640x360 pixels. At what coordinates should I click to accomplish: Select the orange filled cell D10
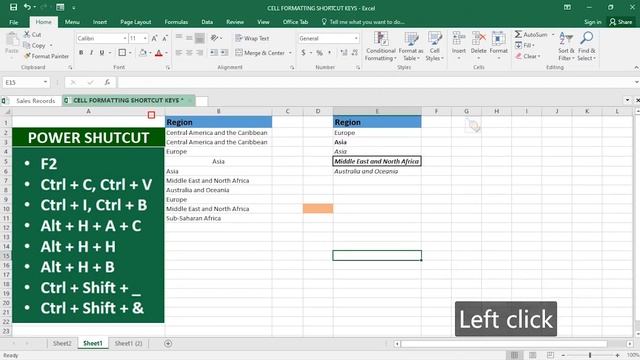(318, 209)
